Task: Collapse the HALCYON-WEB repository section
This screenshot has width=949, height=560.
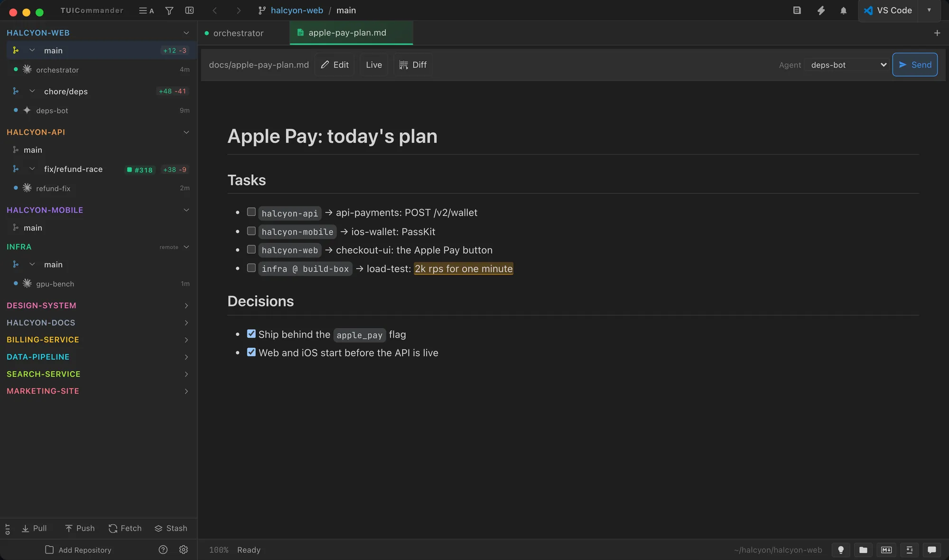Action: coord(186,33)
